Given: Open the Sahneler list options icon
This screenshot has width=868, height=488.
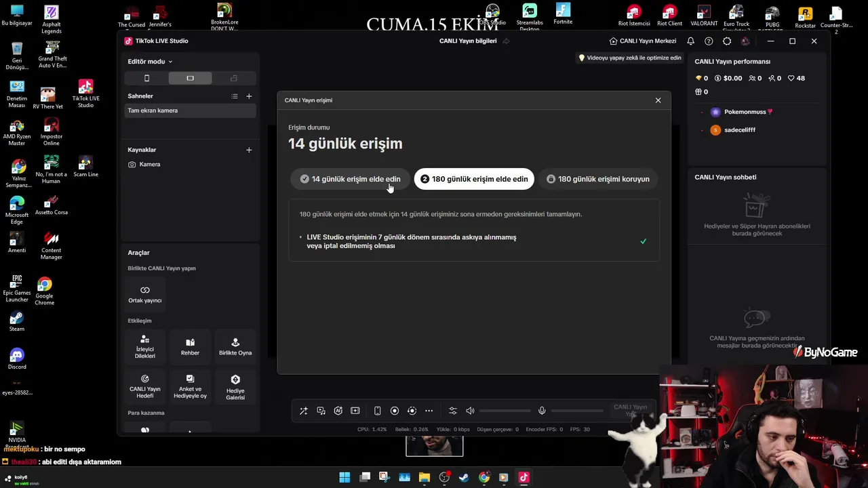Looking at the screenshot, I should tap(235, 96).
